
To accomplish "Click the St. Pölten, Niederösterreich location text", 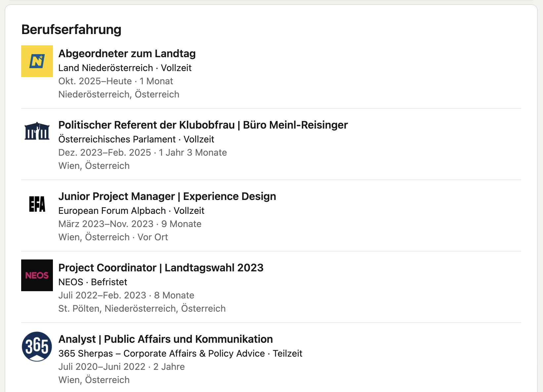I will (142, 308).
